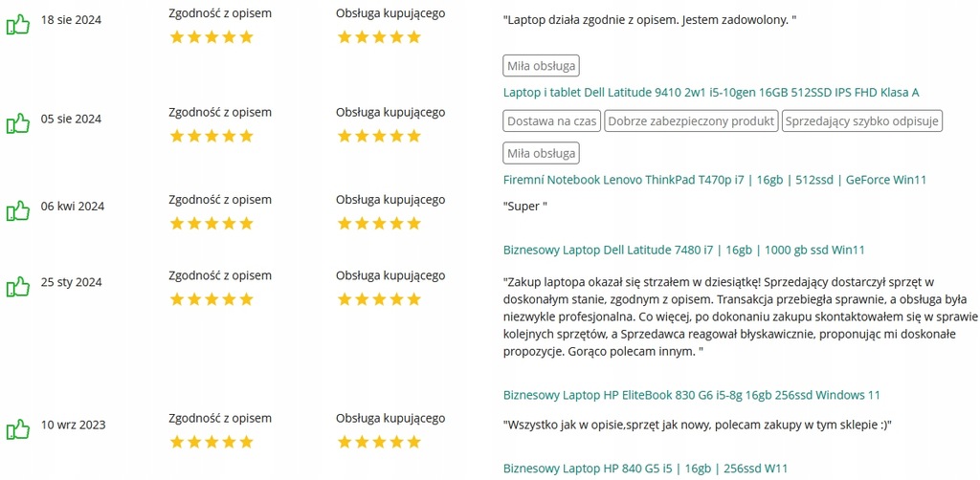Open HP EliteBook 830 G6 product link
Viewport: 980px width, 480px height.
click(x=691, y=395)
